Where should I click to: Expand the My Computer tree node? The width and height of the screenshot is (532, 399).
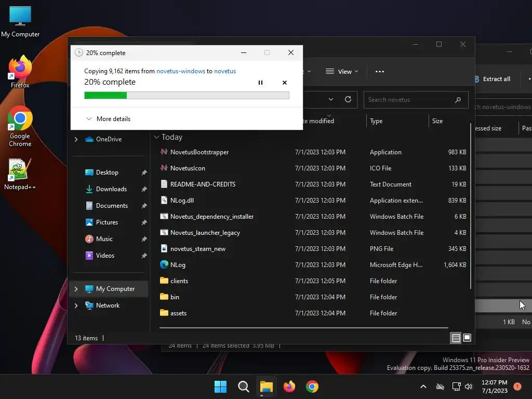coord(76,289)
